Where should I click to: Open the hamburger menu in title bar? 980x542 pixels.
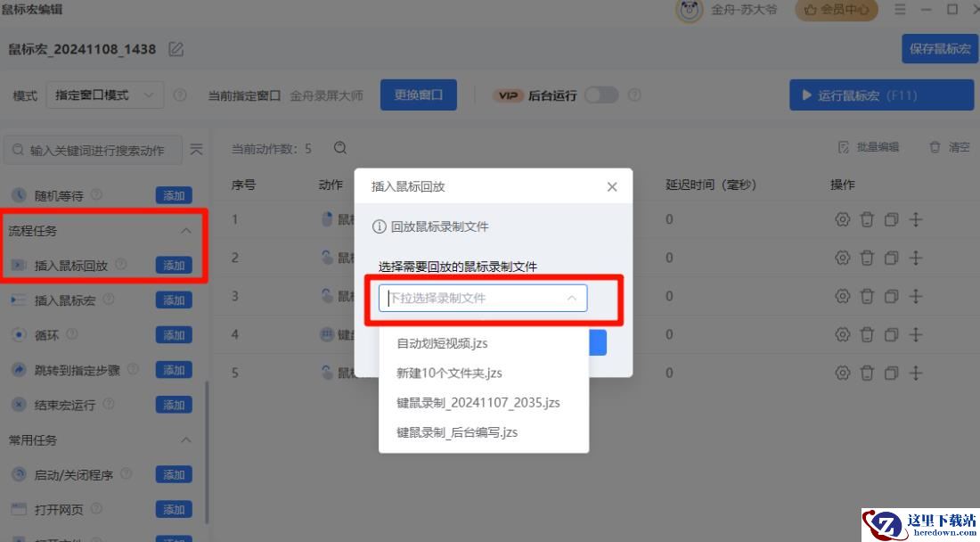tap(900, 10)
